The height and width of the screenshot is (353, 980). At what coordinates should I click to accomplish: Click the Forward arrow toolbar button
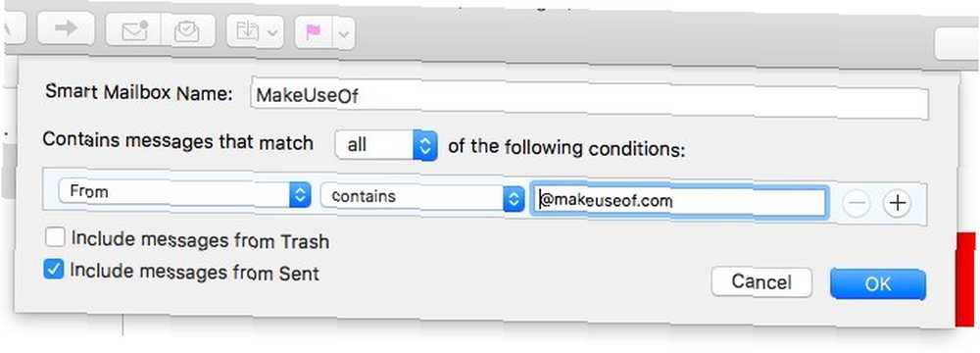[66, 29]
